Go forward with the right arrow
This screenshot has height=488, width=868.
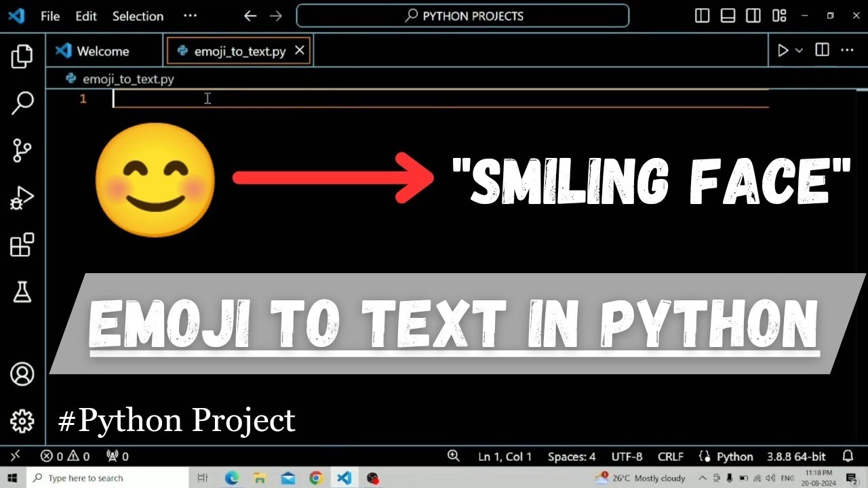click(x=275, y=16)
